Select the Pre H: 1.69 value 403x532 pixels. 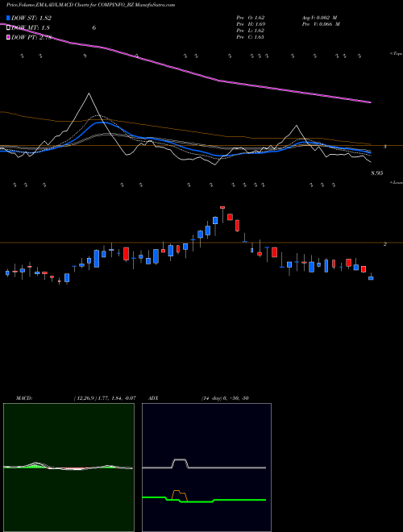coord(251,24)
